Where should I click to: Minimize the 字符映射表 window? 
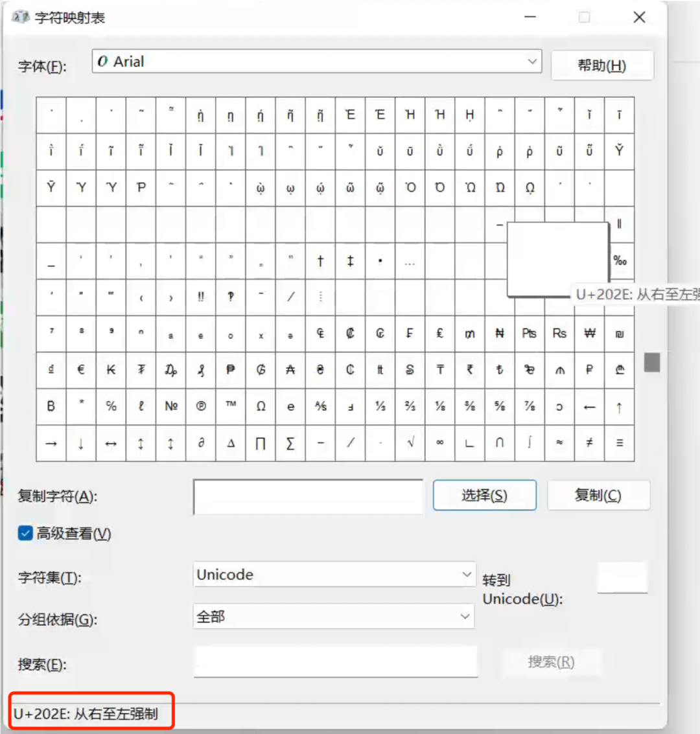530,17
